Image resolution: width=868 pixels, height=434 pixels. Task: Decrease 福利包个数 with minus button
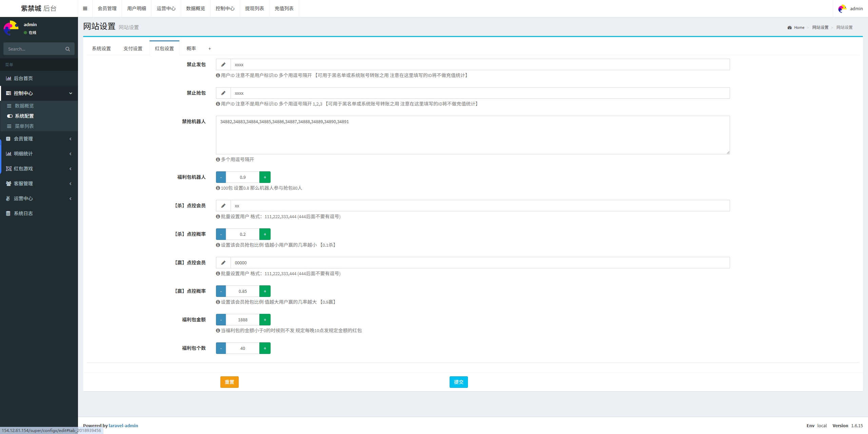tap(221, 348)
